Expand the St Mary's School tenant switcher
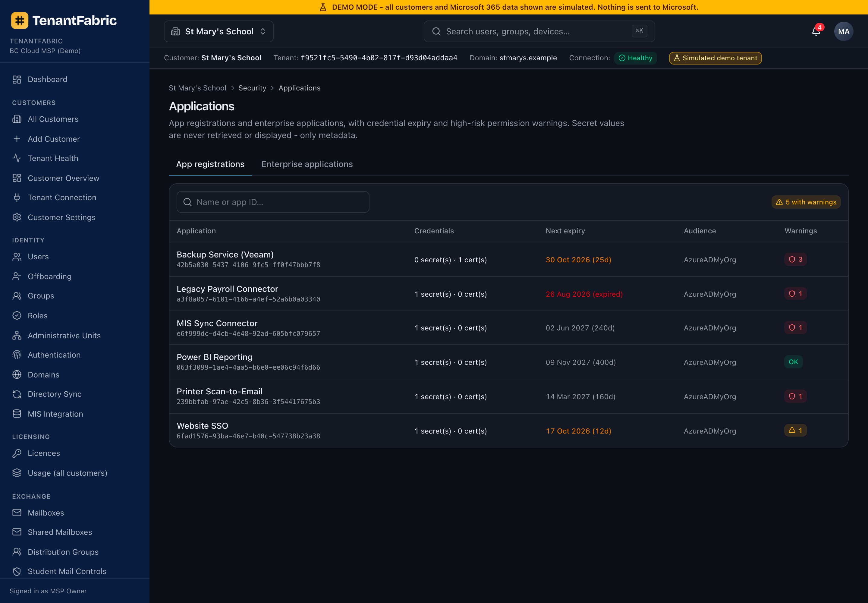This screenshot has width=868, height=603. [219, 31]
